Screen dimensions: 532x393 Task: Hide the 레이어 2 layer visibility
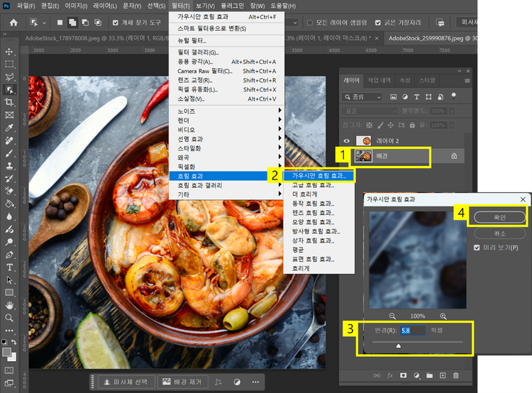point(346,141)
